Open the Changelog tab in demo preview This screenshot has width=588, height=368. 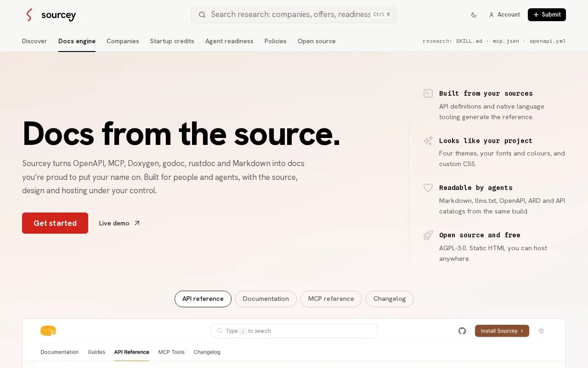pos(207,352)
